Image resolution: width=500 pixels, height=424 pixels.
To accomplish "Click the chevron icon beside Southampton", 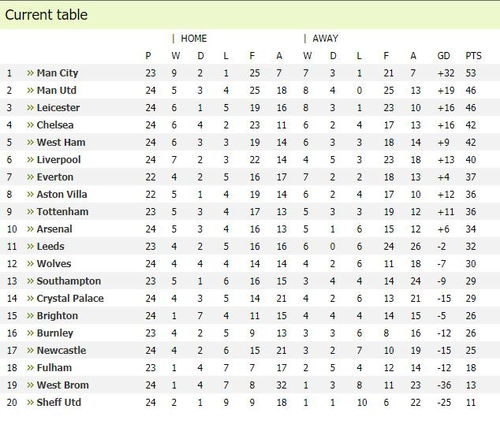I will 30,281.
